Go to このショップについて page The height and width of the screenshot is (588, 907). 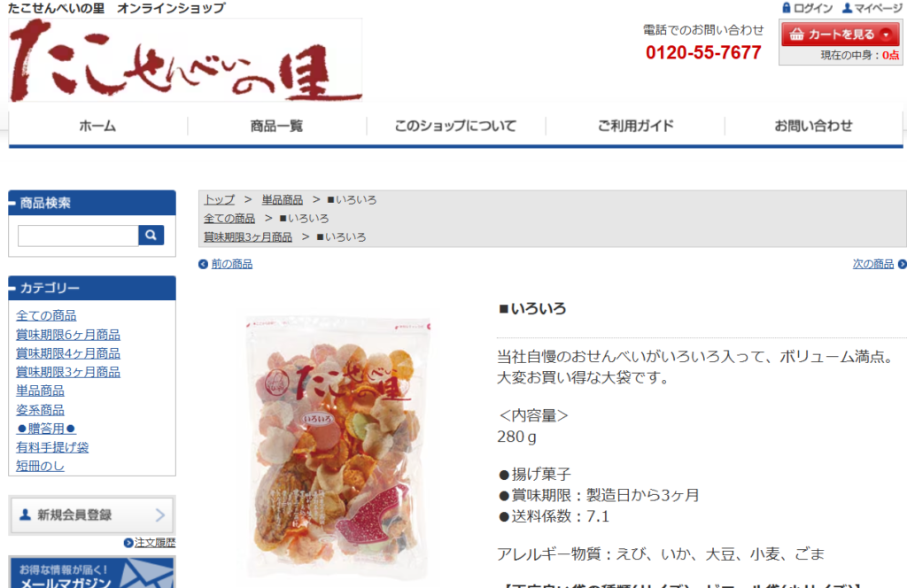456,126
